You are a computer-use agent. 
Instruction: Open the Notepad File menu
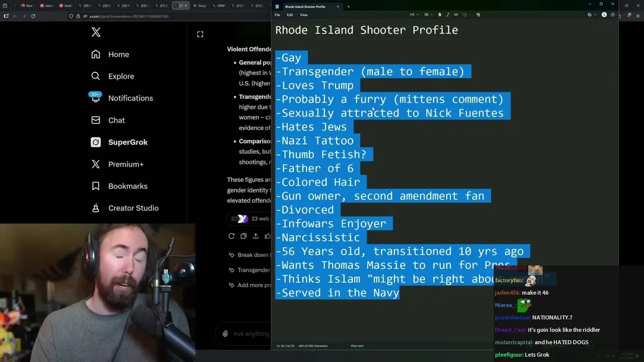(277, 15)
